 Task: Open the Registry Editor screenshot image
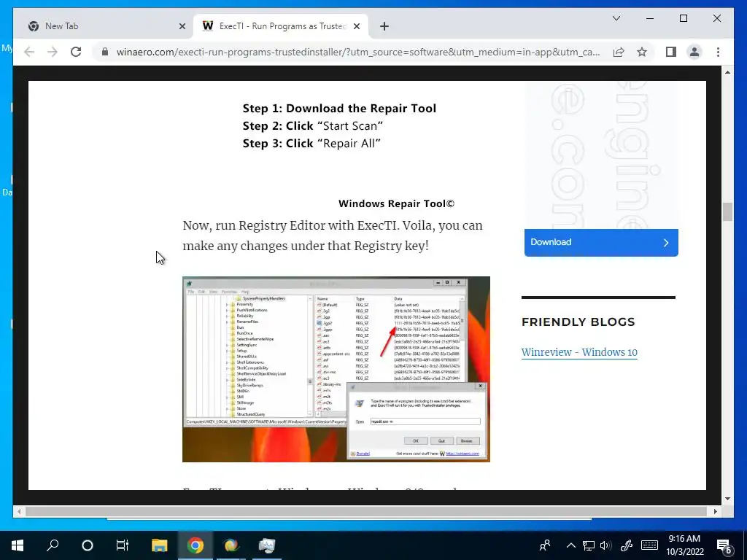tap(336, 369)
